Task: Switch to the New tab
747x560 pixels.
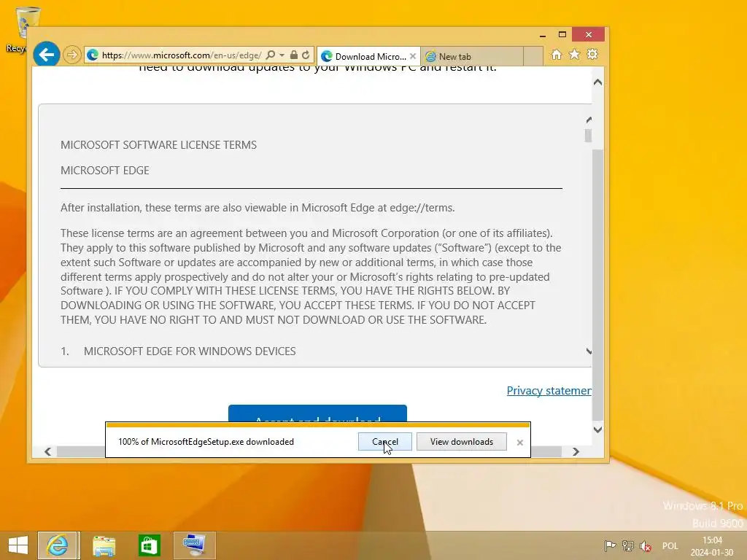Action: (x=472, y=56)
